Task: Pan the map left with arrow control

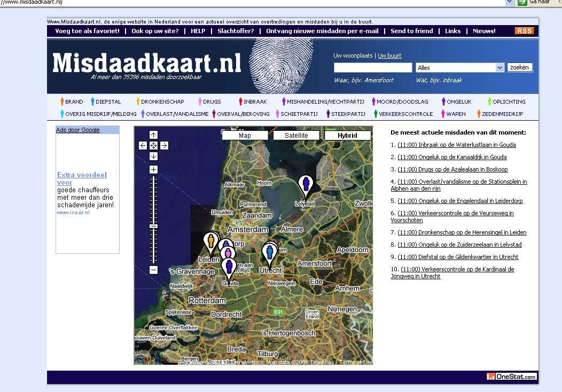Action: pyautogui.click(x=143, y=145)
